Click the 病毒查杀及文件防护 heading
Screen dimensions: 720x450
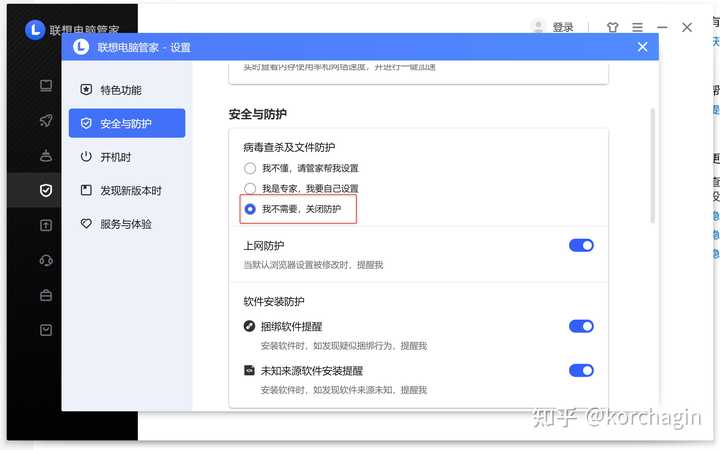coord(289,147)
